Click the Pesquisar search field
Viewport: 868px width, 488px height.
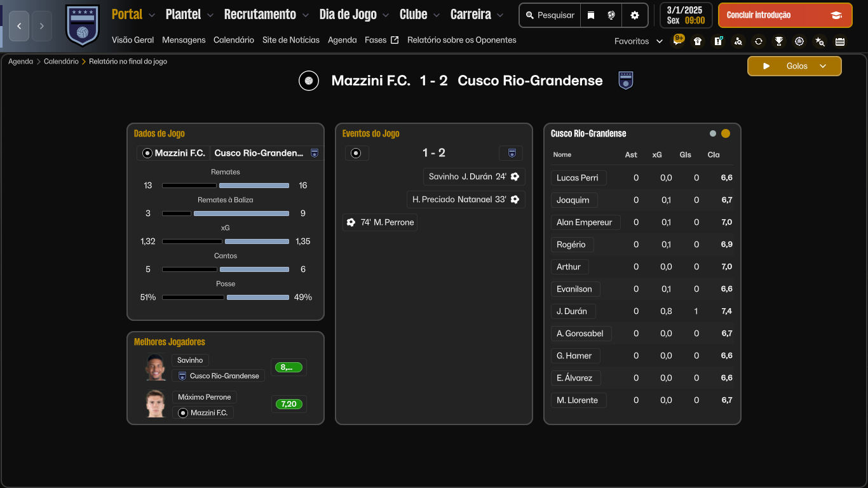(x=550, y=15)
